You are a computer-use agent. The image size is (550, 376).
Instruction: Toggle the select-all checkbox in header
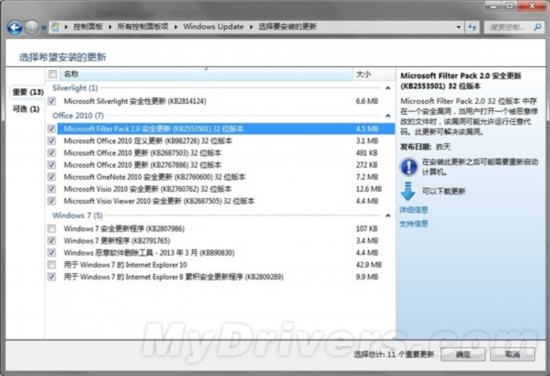point(53,74)
